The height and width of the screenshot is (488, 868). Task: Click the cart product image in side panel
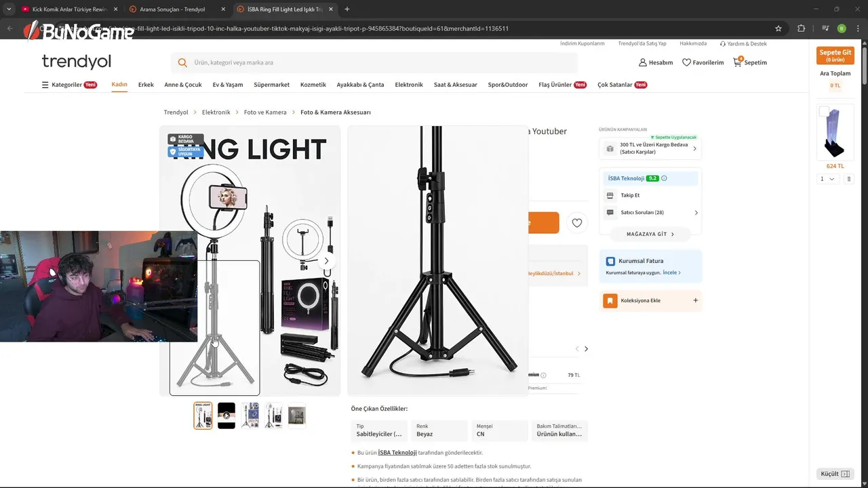coord(835,132)
